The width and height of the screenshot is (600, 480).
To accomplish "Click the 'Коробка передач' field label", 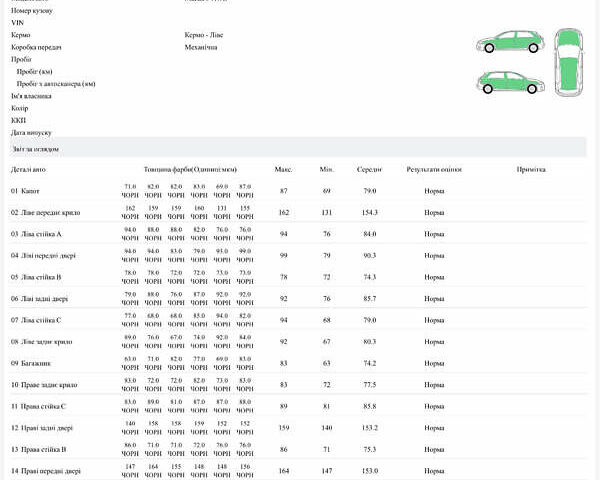I will click(x=37, y=47).
